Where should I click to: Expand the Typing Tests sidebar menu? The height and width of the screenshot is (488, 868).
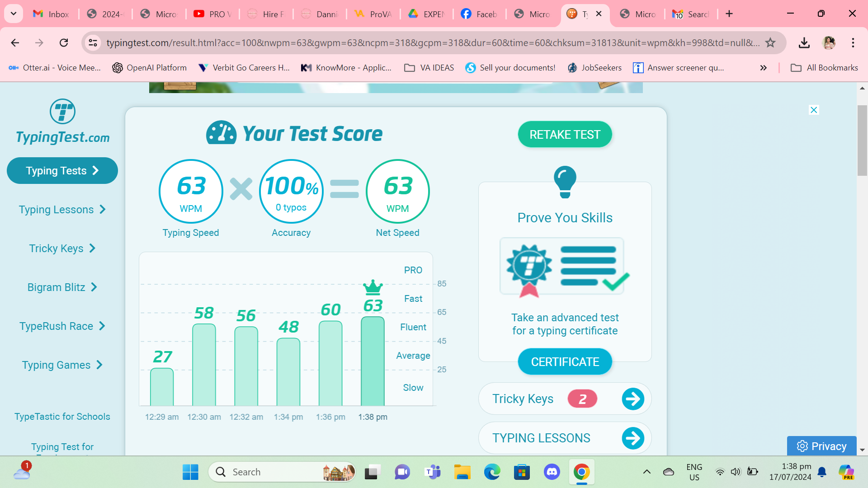click(x=62, y=171)
